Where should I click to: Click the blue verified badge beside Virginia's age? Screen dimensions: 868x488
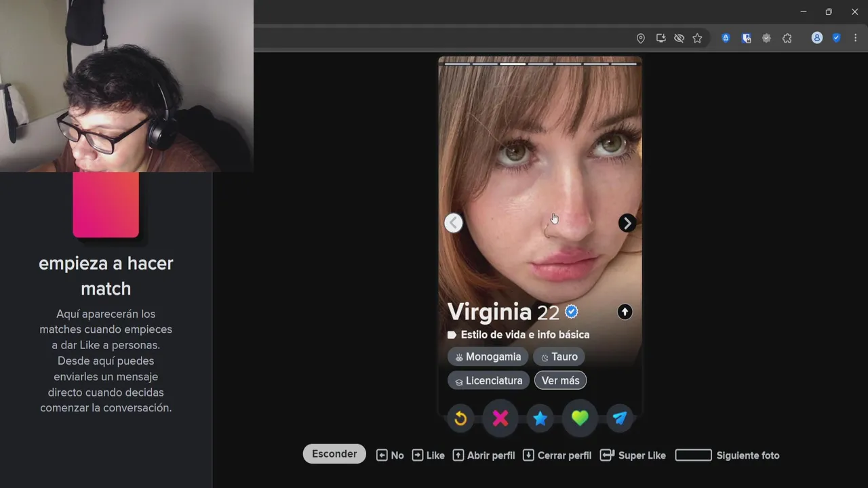pos(572,311)
